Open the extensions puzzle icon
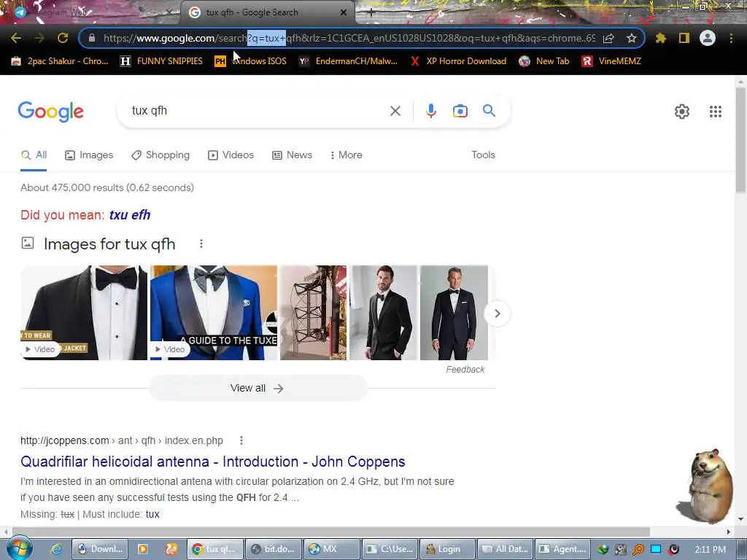Viewport: 747px width, 560px height. click(661, 38)
